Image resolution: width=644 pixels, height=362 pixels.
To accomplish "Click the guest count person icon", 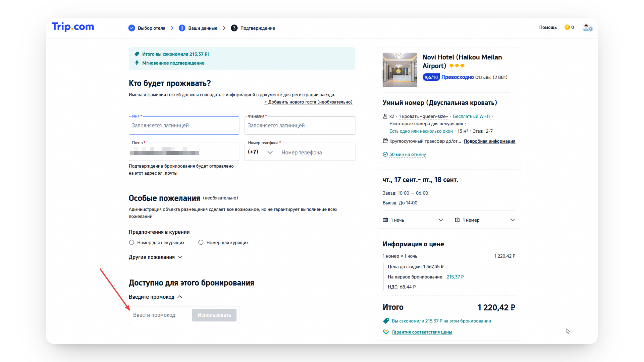I will [385, 116].
